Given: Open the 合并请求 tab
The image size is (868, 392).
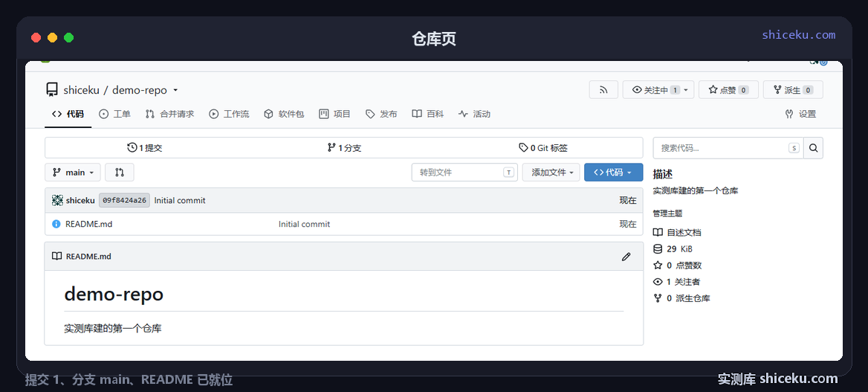Looking at the screenshot, I should tap(170, 115).
